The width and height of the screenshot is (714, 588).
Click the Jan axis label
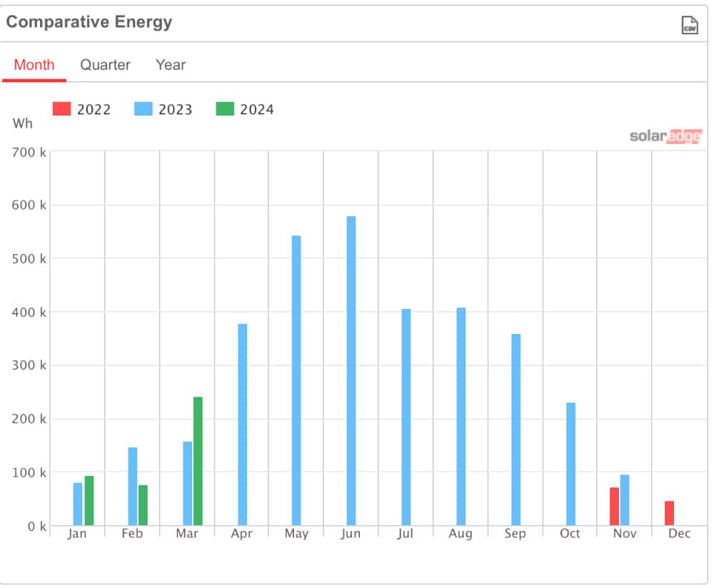tap(77, 534)
